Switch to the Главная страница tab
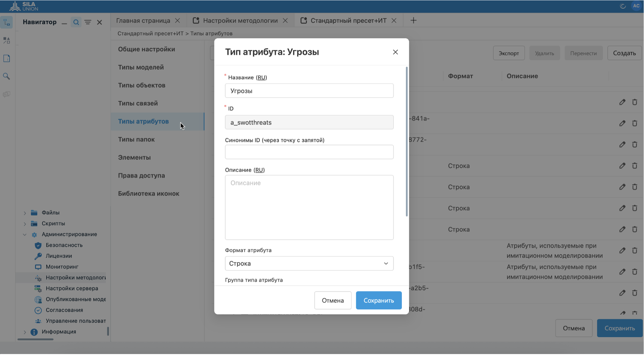The height and width of the screenshot is (355, 644). (x=143, y=21)
